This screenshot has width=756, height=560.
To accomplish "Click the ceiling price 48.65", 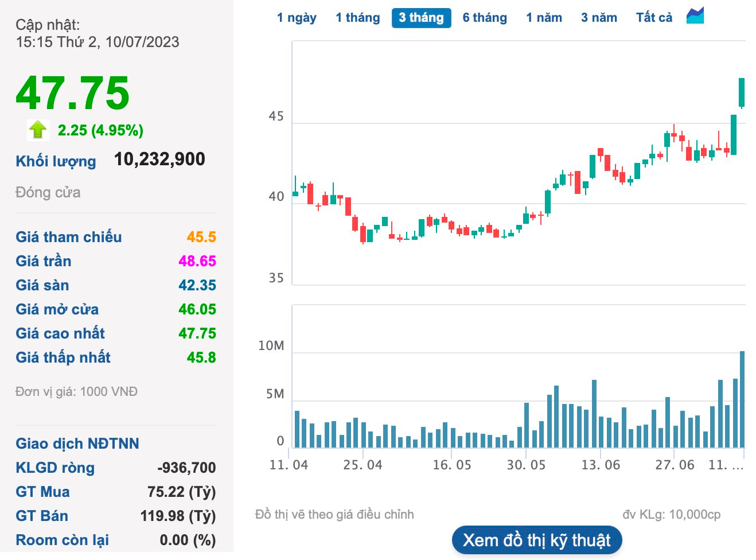I will point(197,261).
